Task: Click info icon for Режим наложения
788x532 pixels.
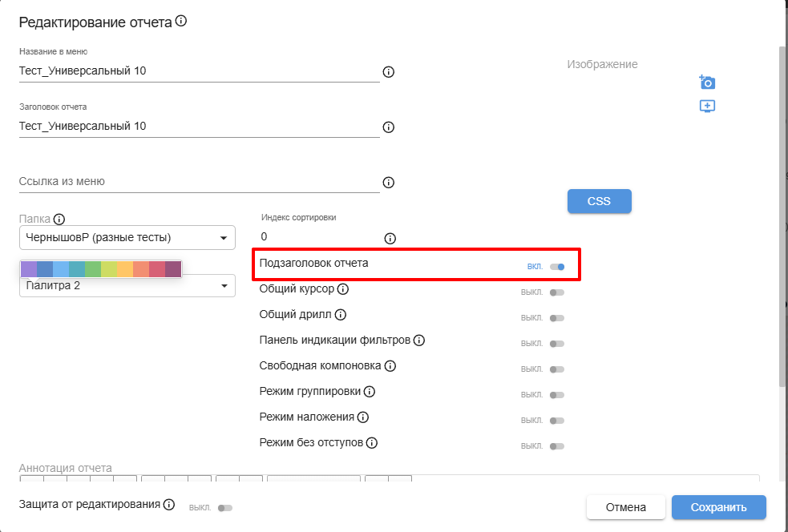Action: pos(362,417)
